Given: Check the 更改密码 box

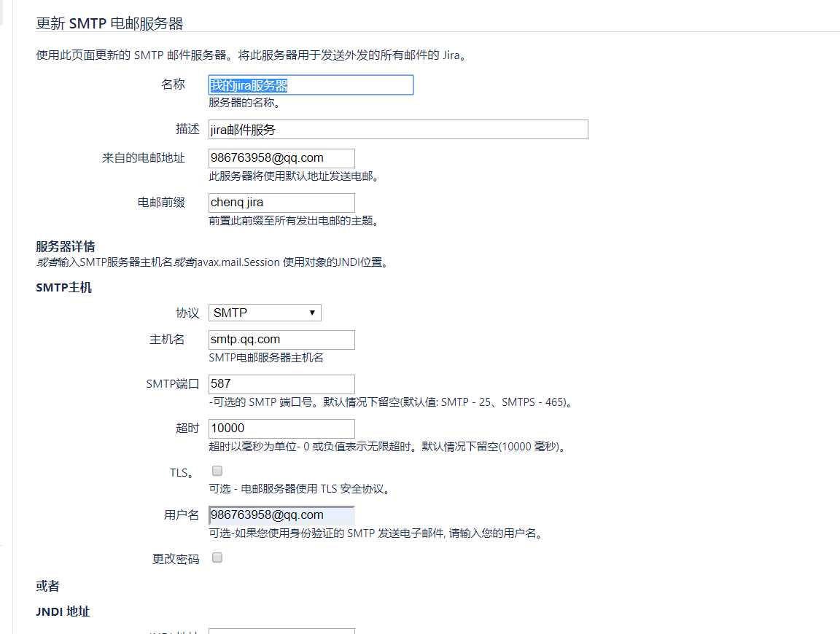Looking at the screenshot, I should click(x=217, y=557).
